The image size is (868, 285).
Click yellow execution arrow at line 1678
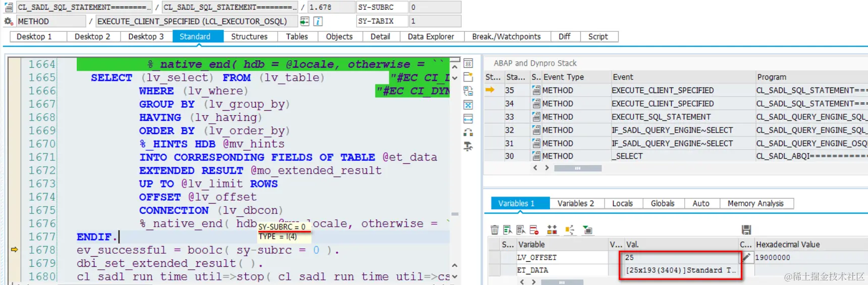click(14, 250)
